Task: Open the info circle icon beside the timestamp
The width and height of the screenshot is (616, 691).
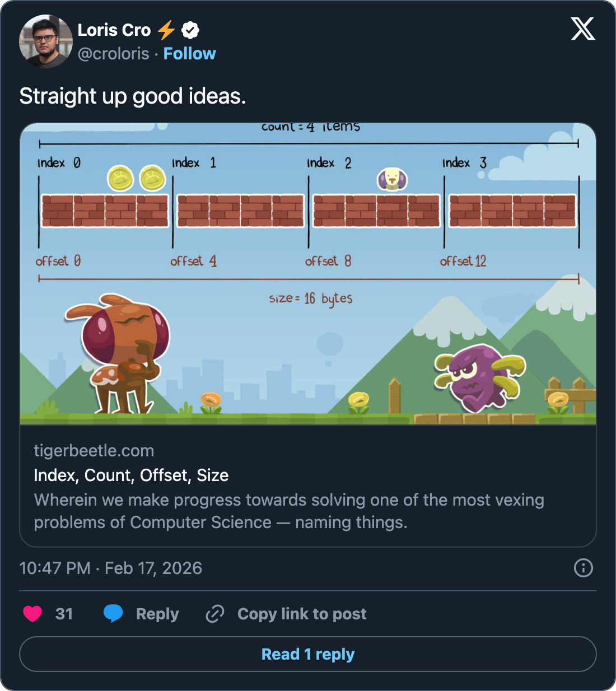Action: (583, 568)
